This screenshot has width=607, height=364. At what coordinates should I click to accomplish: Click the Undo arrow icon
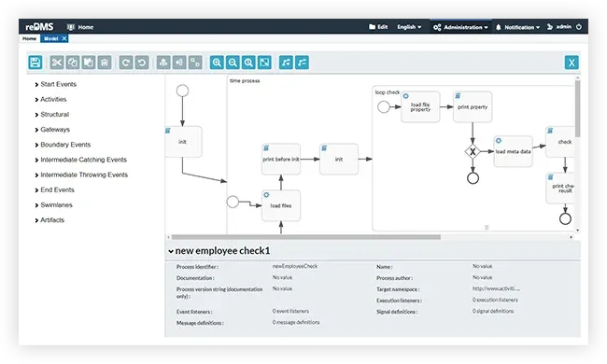tap(142, 63)
